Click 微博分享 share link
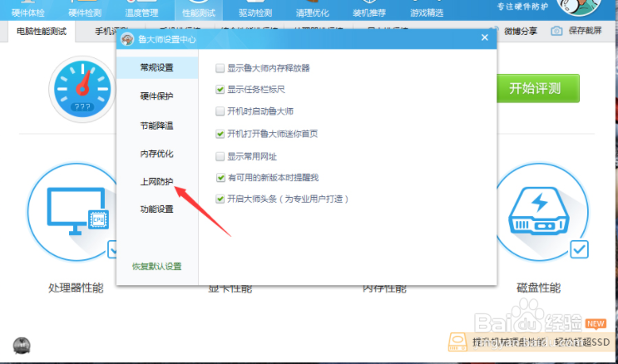 click(520, 31)
